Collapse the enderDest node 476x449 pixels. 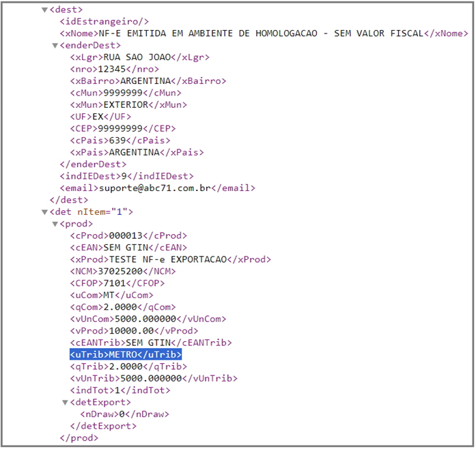(55, 46)
